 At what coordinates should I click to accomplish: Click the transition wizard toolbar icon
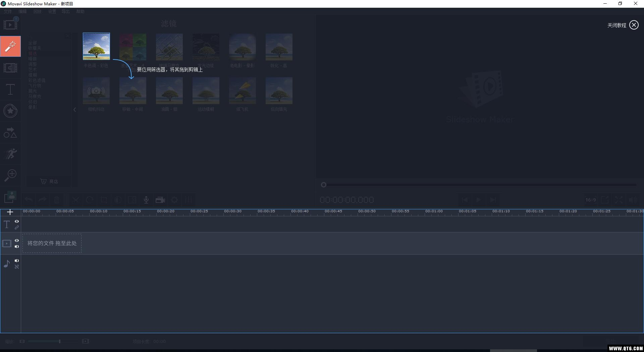(132, 200)
